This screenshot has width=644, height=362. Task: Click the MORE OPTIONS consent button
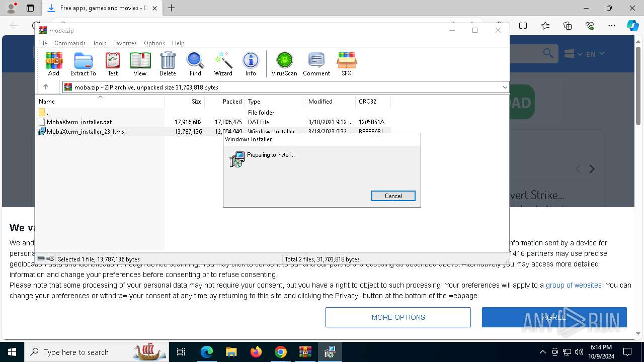pyautogui.click(x=398, y=317)
